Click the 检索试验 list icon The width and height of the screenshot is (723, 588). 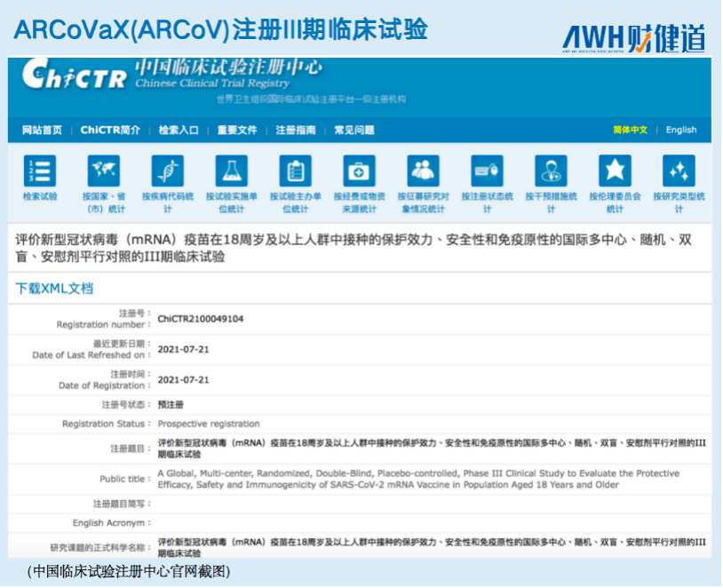click(40, 171)
